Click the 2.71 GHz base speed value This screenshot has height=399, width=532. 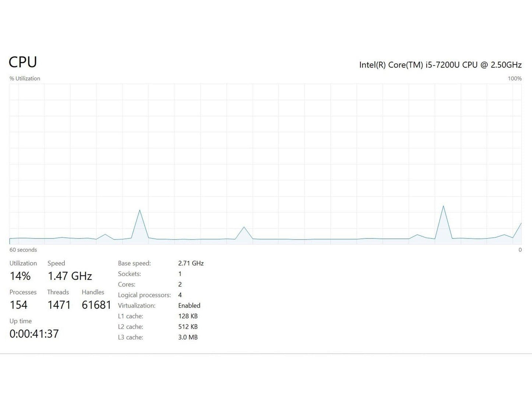coord(191,264)
